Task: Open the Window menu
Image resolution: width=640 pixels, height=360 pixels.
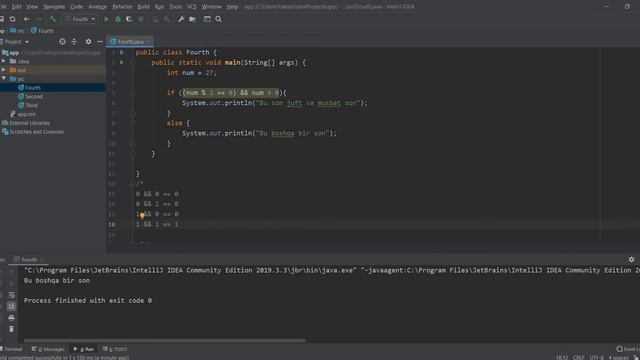Action: pyautogui.click(x=211, y=7)
